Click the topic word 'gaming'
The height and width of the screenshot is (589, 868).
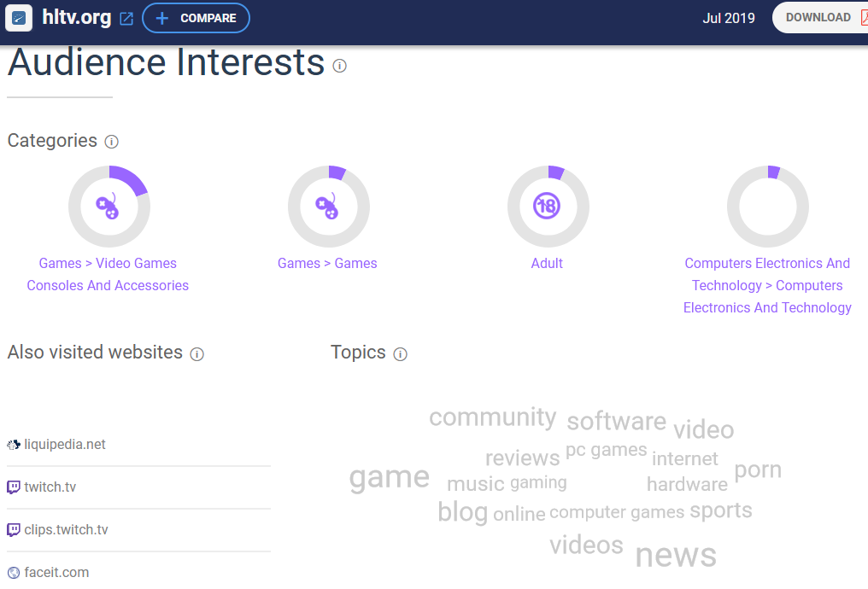click(538, 483)
